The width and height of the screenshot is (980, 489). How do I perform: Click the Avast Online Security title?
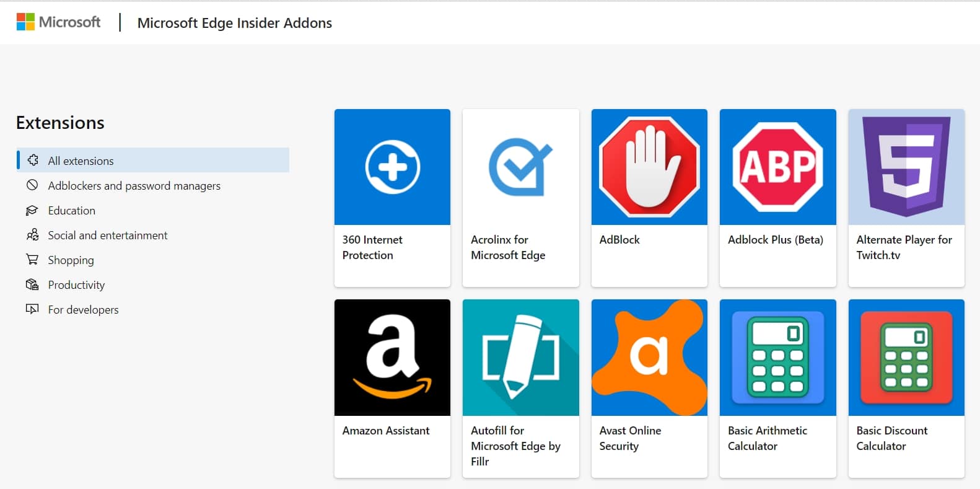(630, 438)
